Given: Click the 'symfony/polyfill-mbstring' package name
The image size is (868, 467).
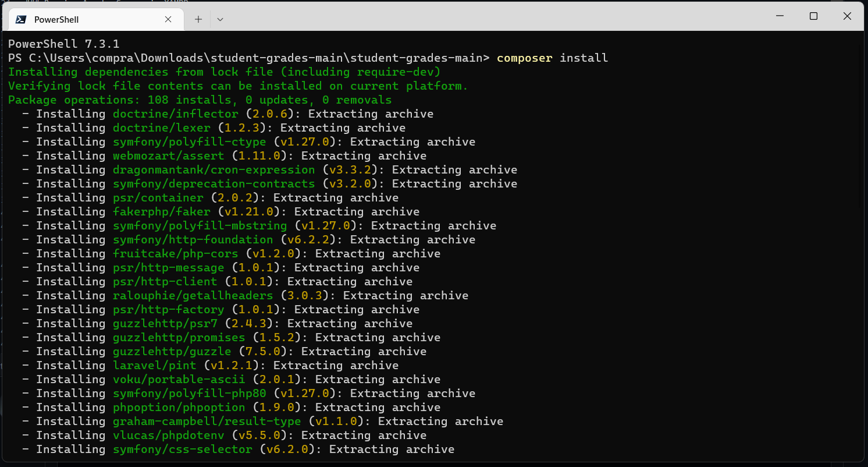Looking at the screenshot, I should click(x=200, y=225).
